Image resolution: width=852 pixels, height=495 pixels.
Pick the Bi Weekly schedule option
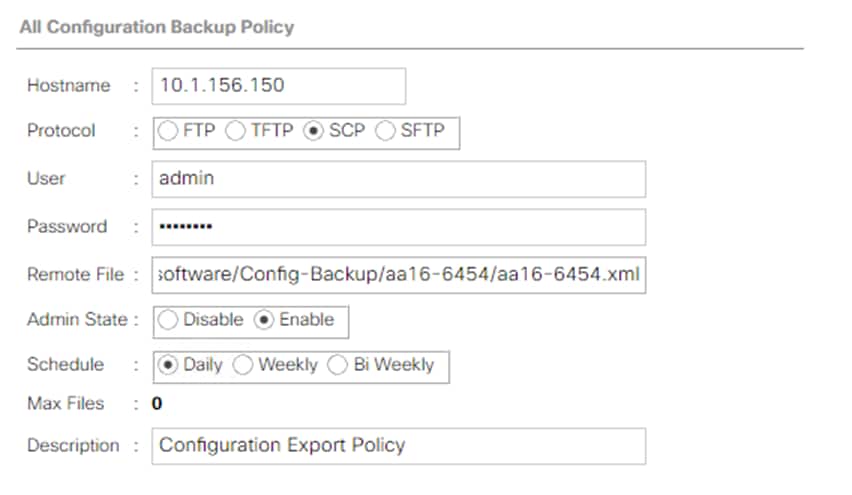[x=339, y=366]
